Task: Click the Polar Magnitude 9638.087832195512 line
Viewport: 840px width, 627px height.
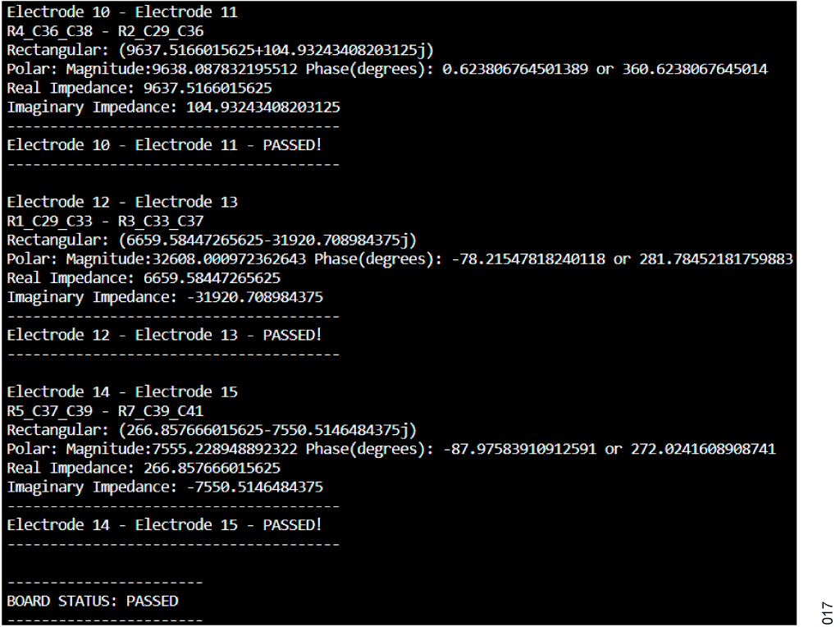Action: pyautogui.click(x=387, y=69)
